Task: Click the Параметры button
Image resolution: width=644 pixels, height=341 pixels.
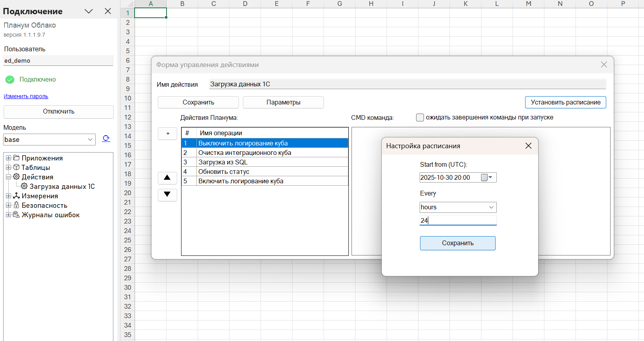Action: (x=283, y=102)
